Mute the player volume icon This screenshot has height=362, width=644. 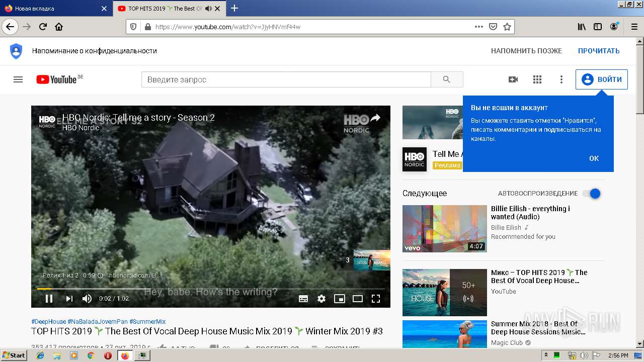[87, 299]
